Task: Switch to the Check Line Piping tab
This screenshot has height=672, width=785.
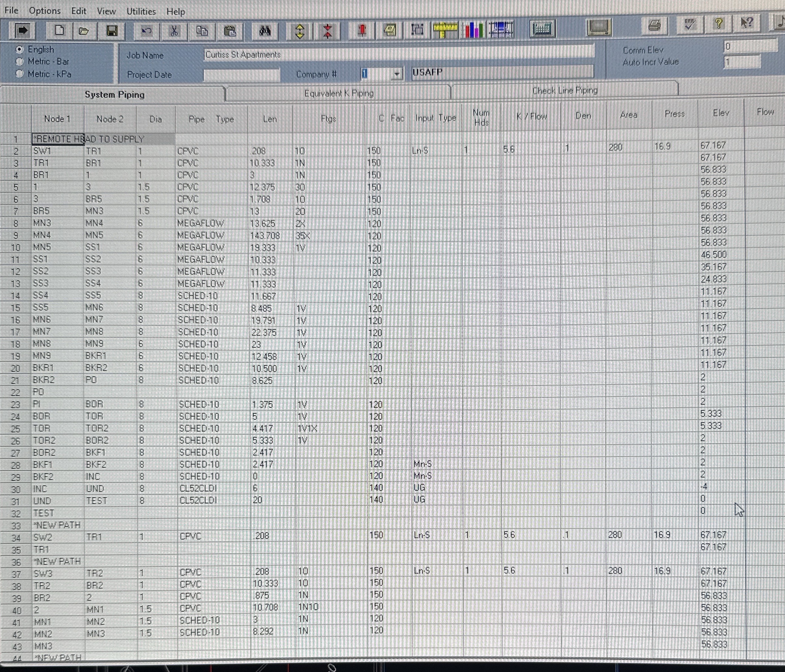Action: (564, 91)
